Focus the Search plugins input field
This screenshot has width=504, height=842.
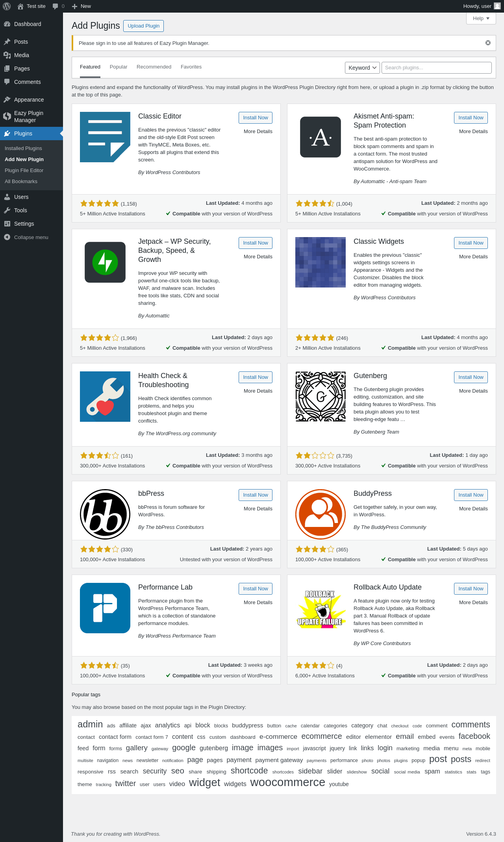coord(437,68)
